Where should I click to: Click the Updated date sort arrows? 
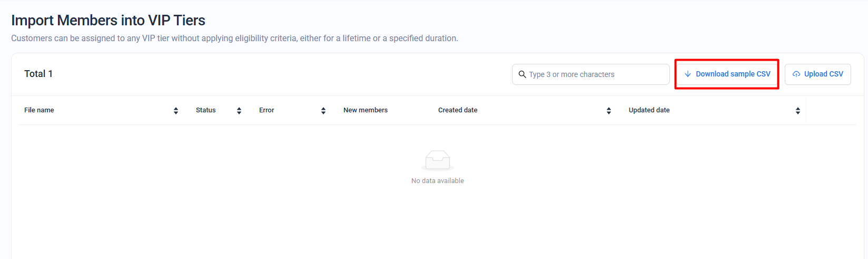coord(798,111)
